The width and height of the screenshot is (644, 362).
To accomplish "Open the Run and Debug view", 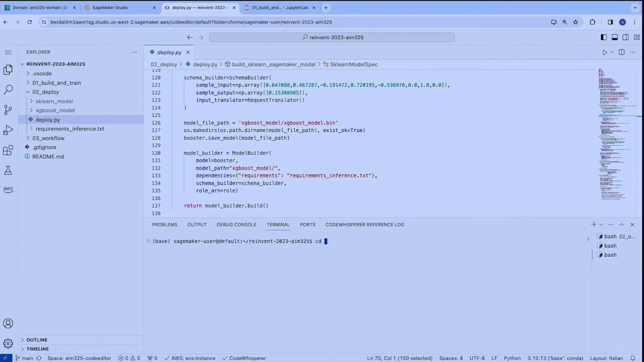I will click(8, 130).
